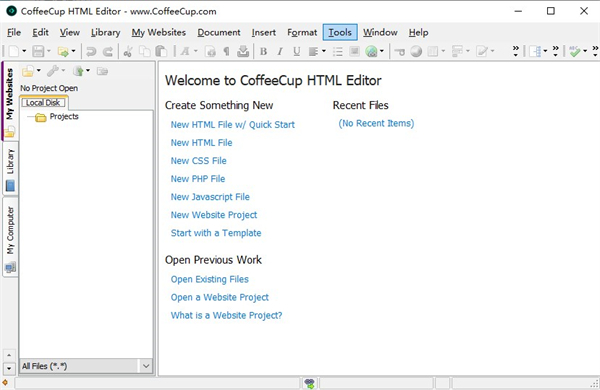Switch to the My Computer vertical tab
Viewport: 600px width, 390px height.
[10, 237]
